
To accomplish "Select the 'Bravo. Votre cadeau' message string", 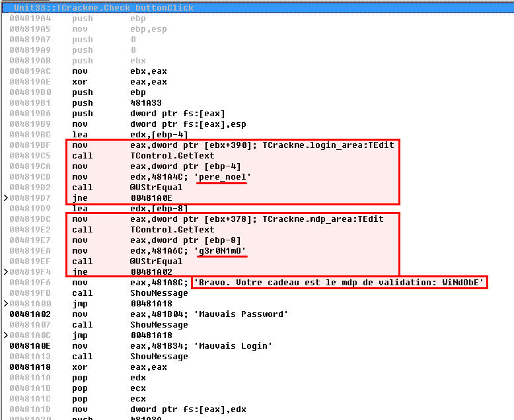I will (340, 282).
